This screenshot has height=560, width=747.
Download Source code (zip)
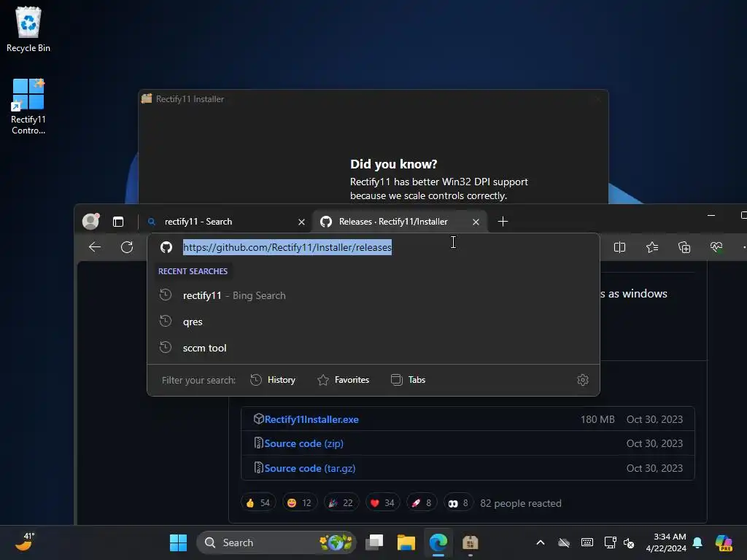[303, 443]
